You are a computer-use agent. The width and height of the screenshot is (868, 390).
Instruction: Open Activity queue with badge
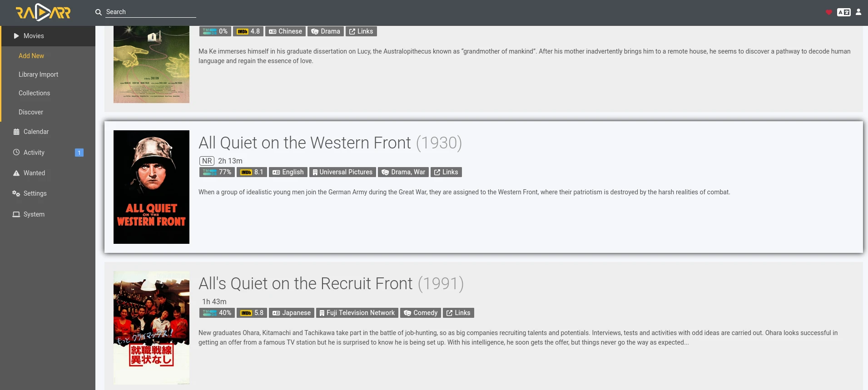[34, 153]
